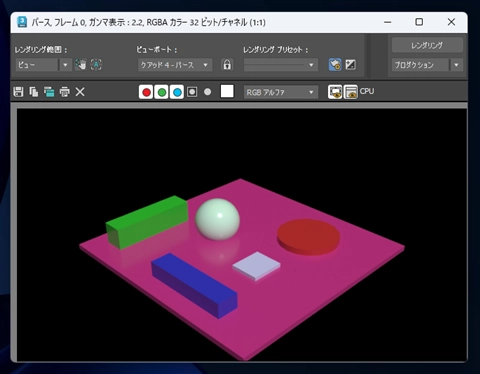The width and height of the screenshot is (480, 374).
Task: Click the green box in the rendered image
Action: 147,221
